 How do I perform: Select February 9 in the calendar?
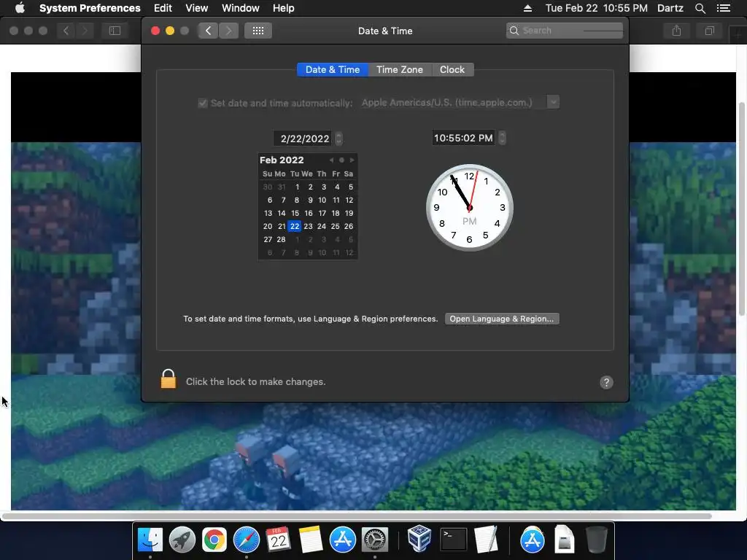tap(310, 200)
